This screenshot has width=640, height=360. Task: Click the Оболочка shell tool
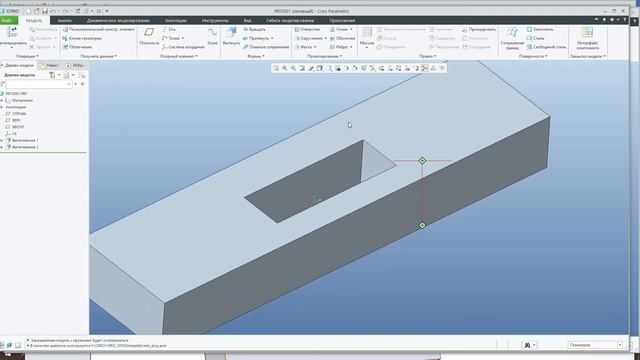click(x=342, y=38)
